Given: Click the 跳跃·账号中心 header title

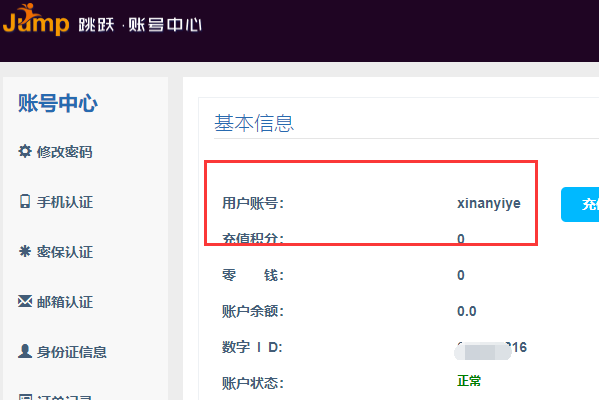Looking at the screenshot, I should click(x=140, y=25).
